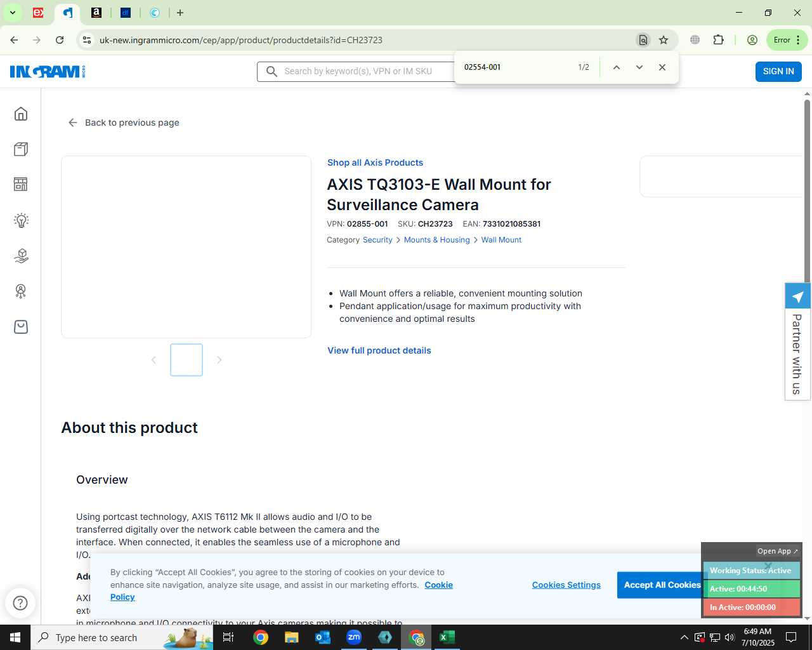Click the search magnifier icon
Viewport: 812px width, 650px height.
[272, 72]
